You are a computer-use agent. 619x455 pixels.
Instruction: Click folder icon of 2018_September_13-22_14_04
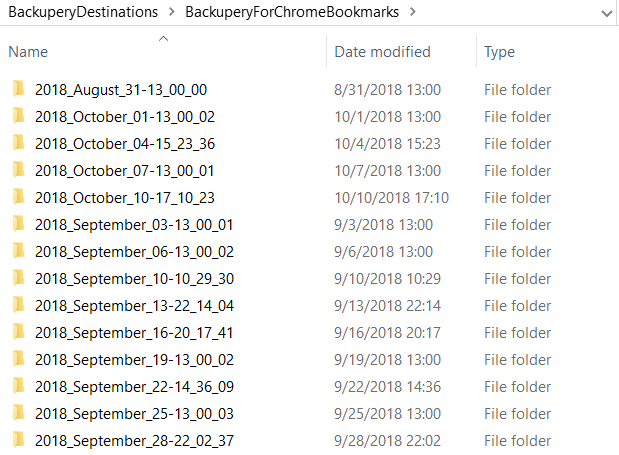(19, 305)
